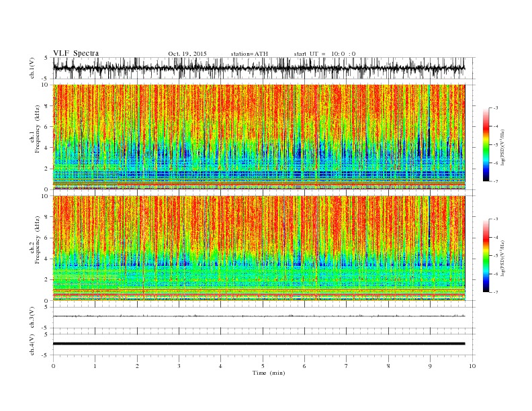Screen dimensions: 532x411
Task: Click the "ch.4(V)" axis label
Action: coord(32,345)
